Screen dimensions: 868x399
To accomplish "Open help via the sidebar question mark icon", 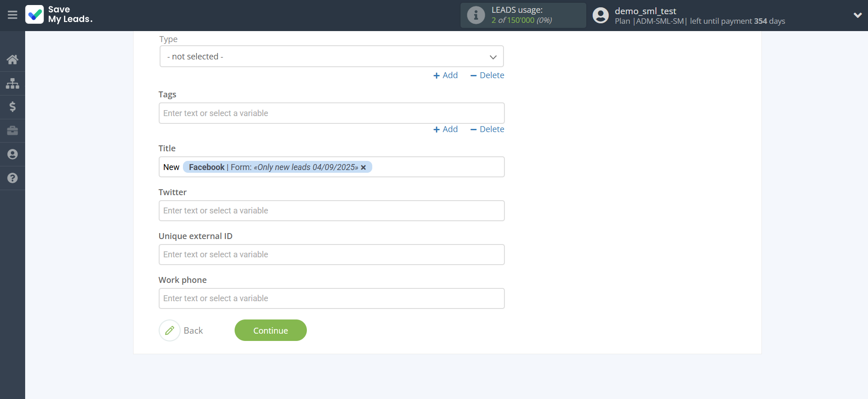I will 12,178.
